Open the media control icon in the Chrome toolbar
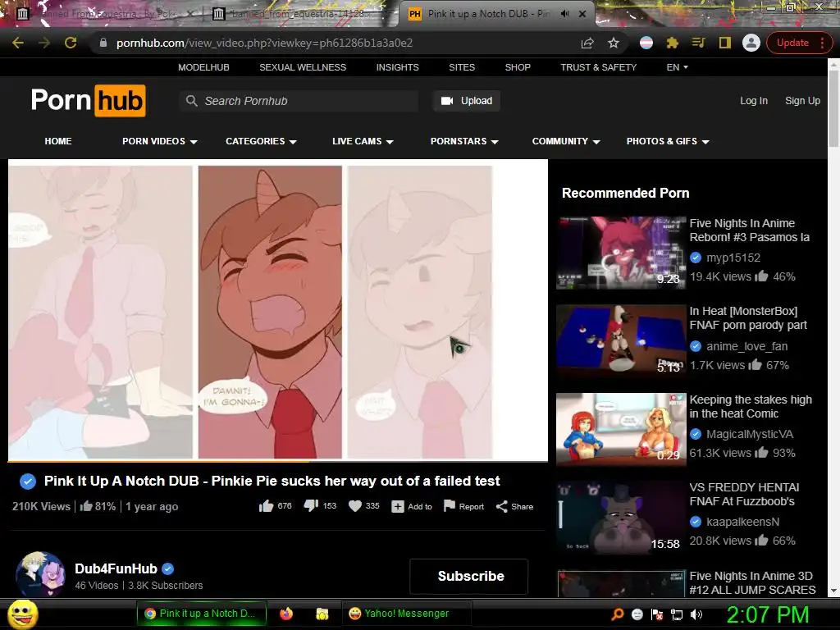Viewport: 840px width, 630px height. (x=698, y=43)
